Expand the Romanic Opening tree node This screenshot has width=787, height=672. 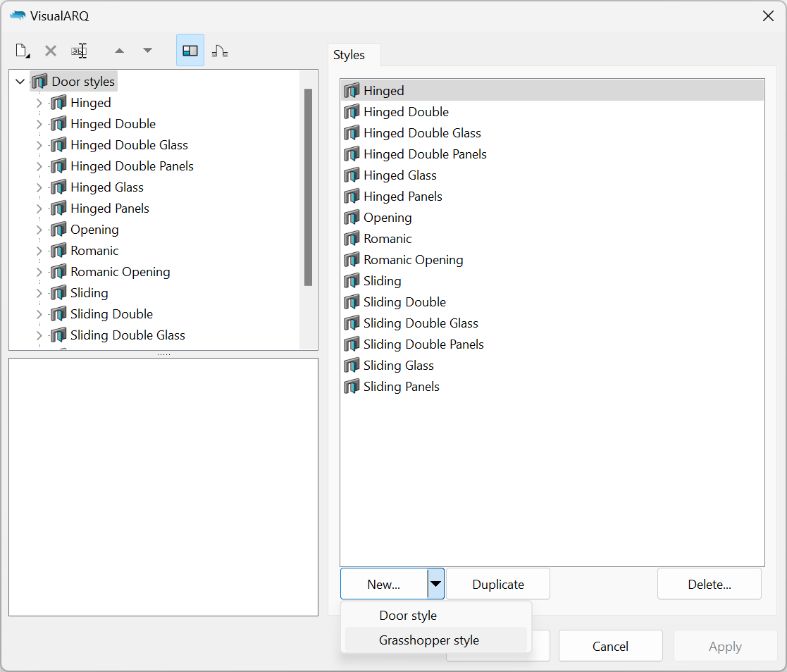tap(39, 272)
